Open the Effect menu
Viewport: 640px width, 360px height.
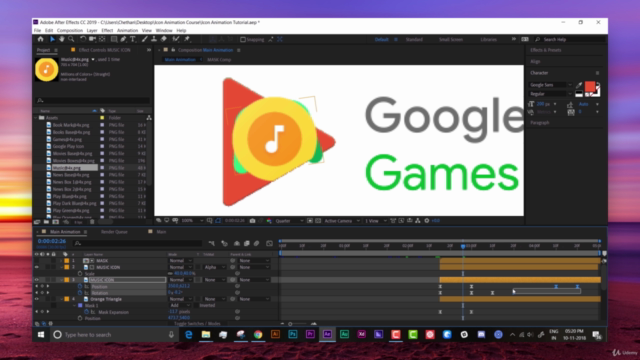[x=107, y=31]
